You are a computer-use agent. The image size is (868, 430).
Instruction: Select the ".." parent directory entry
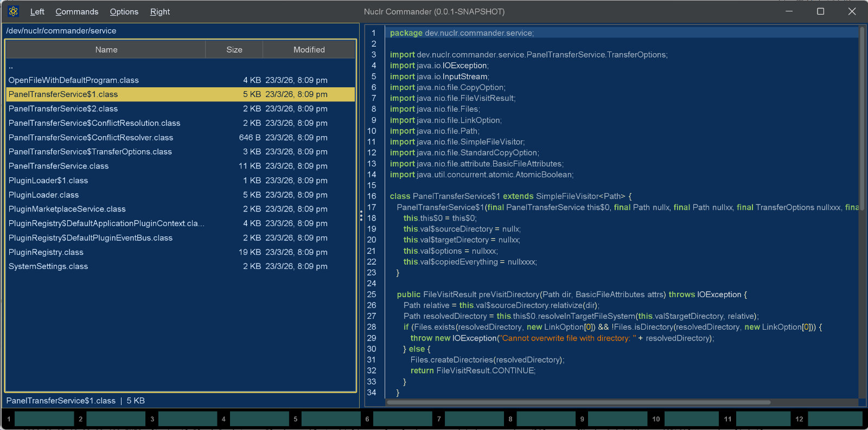(x=181, y=66)
